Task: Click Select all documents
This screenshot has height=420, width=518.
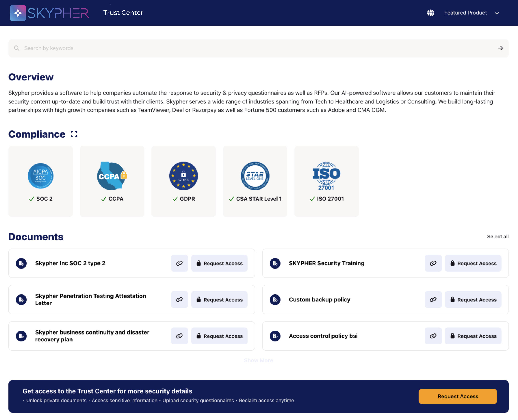Action: point(498,236)
